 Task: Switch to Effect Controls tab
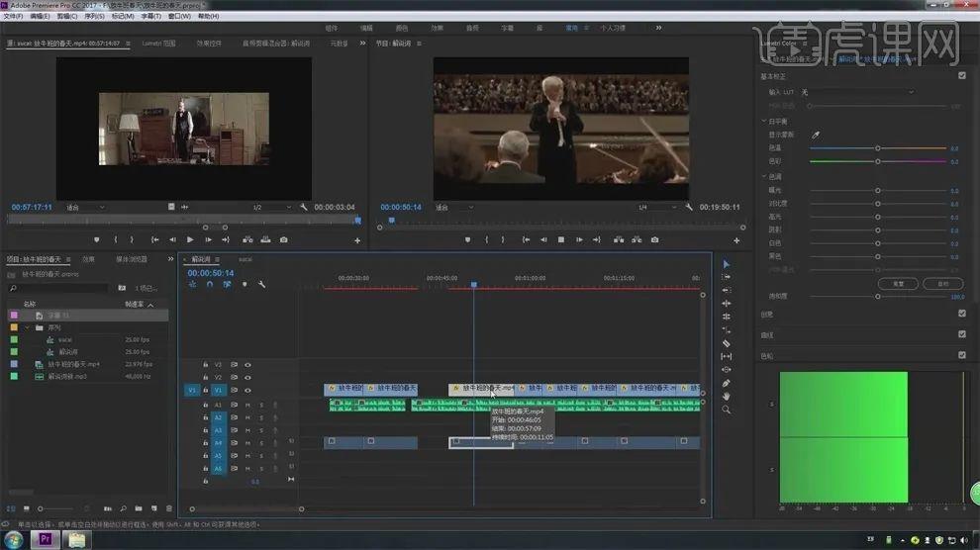[210, 44]
